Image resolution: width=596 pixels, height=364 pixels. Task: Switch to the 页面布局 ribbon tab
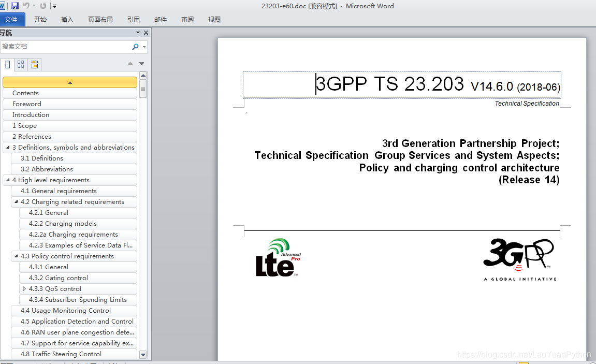pos(100,19)
